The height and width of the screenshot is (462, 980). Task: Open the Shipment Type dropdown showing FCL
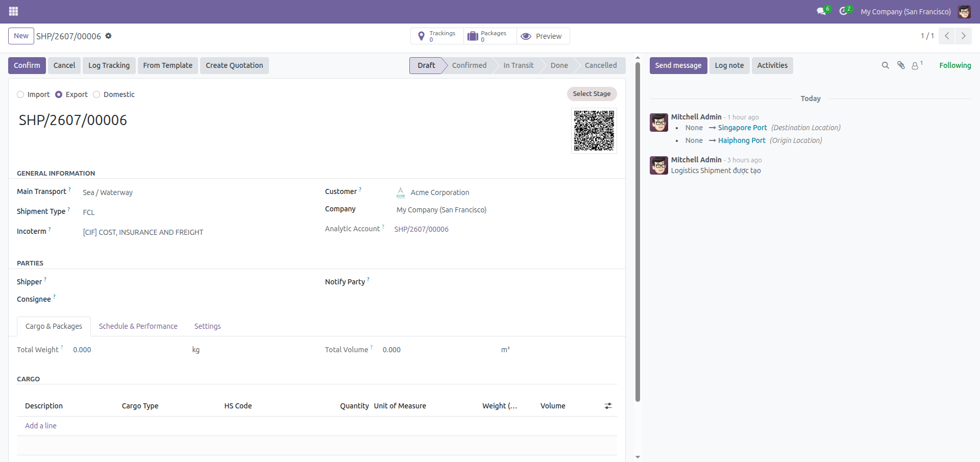194,212
